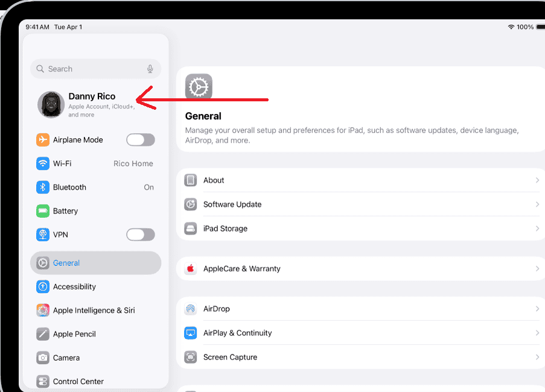545x392 pixels.
Task: Open Camera settings in sidebar
Action: (95, 358)
